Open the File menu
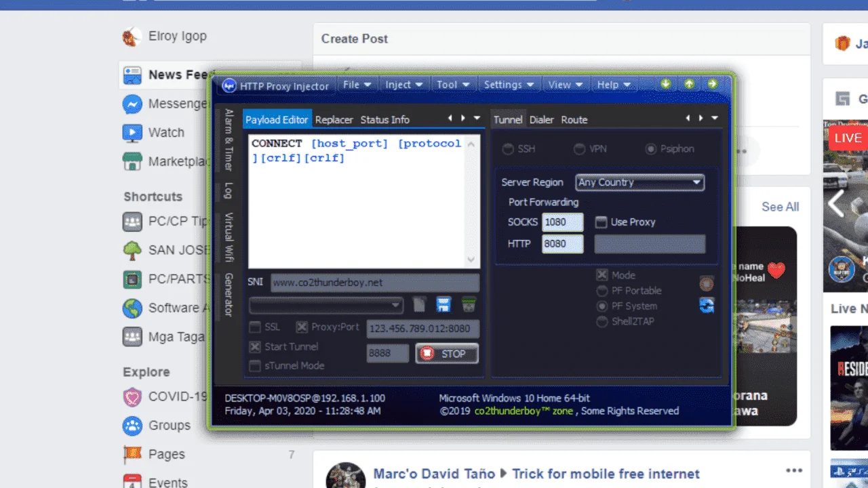868x488 pixels. pos(357,85)
